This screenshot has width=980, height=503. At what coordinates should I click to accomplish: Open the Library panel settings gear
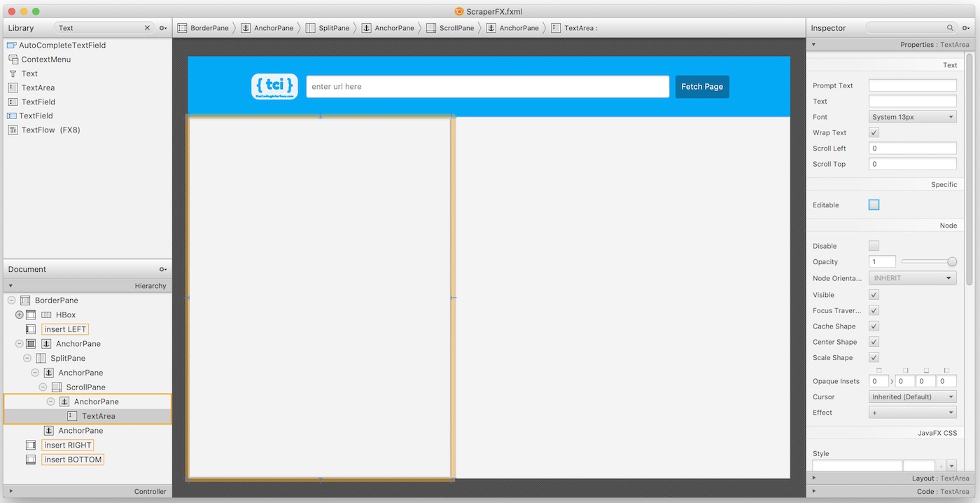coord(162,27)
